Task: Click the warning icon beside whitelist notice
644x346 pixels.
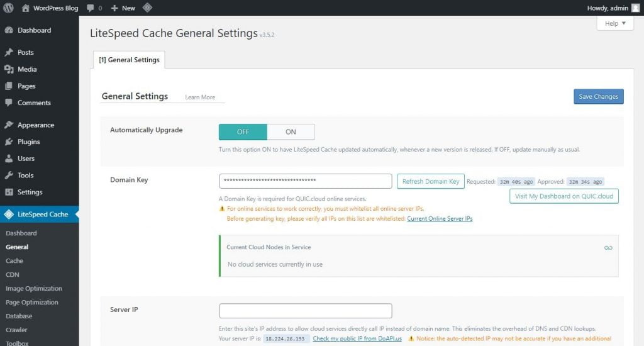Action: pyautogui.click(x=222, y=209)
